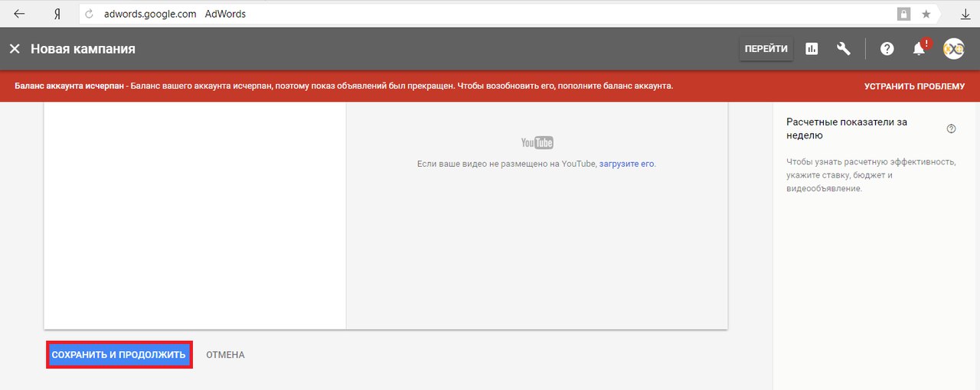Image resolution: width=980 pixels, height=390 pixels.
Task: Open help from the question mark icon in the header
Action: coord(887,49)
